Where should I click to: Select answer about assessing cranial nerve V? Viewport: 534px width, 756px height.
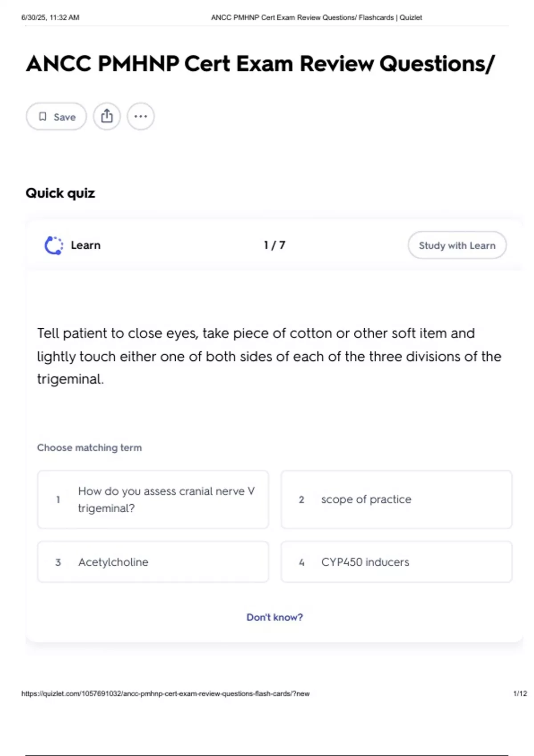pos(153,499)
